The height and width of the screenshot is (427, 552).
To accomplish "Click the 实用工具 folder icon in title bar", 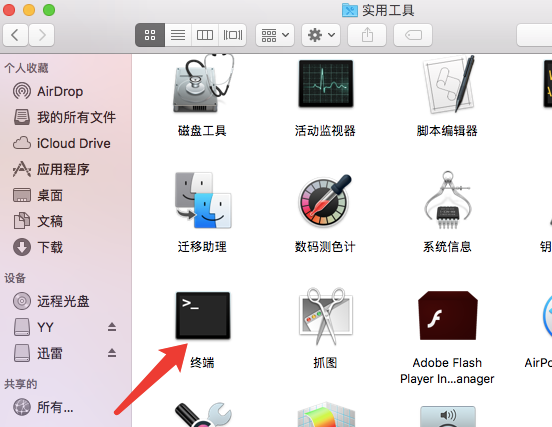I will tap(350, 10).
